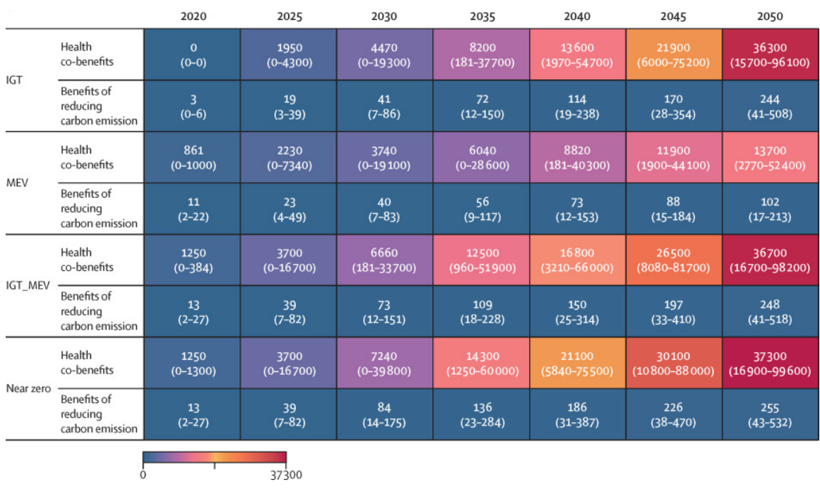Viewport: 820px width, 504px height.
Task: Click the MEV scenario row label
Action: pyautogui.click(x=17, y=183)
